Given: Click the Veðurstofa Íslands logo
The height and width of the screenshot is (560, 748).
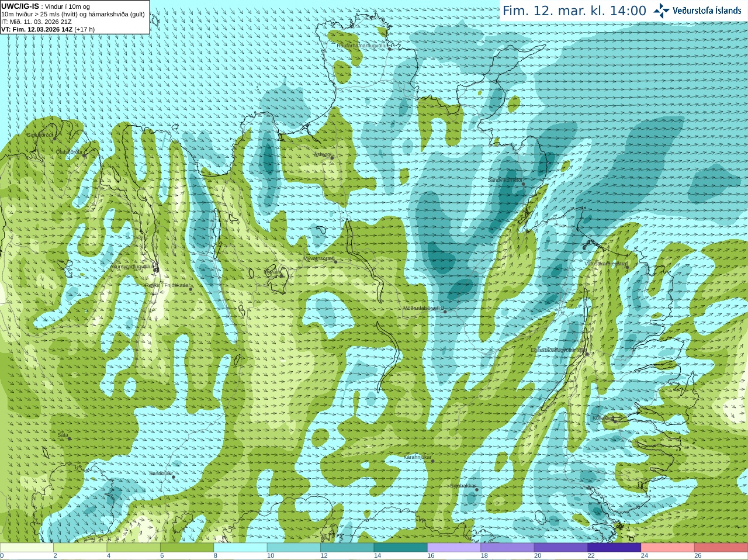Looking at the screenshot, I should [x=697, y=11].
